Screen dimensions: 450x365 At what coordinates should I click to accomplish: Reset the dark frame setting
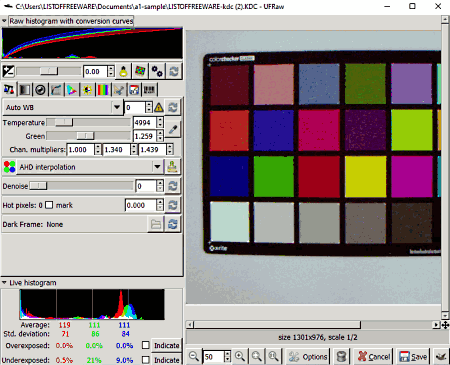173,224
